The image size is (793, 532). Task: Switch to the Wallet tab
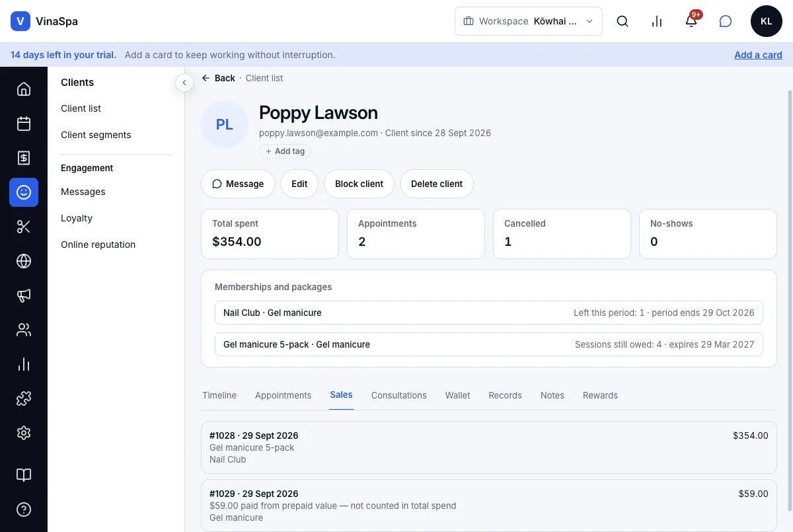(458, 395)
